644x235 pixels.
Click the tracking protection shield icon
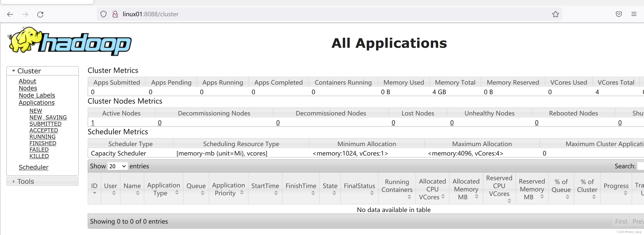tap(103, 14)
